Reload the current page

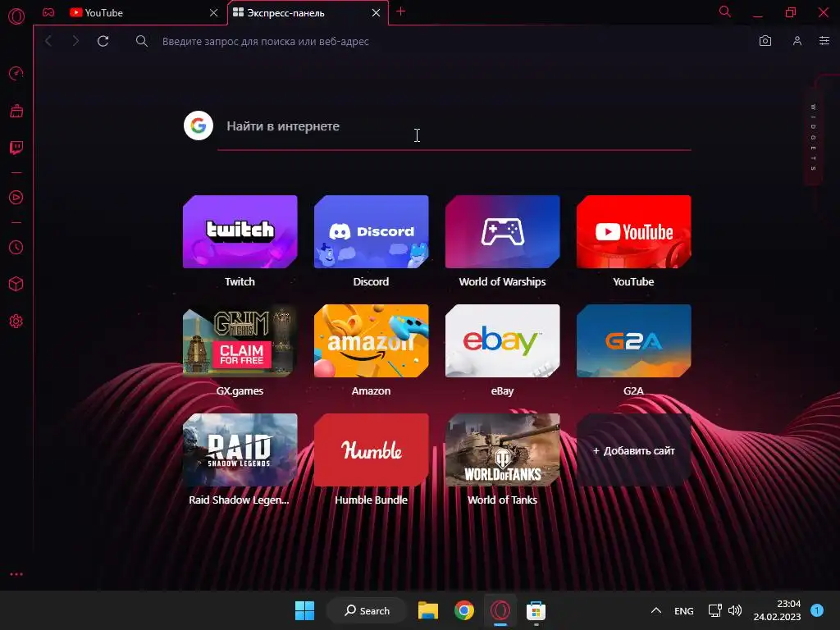[x=103, y=41]
